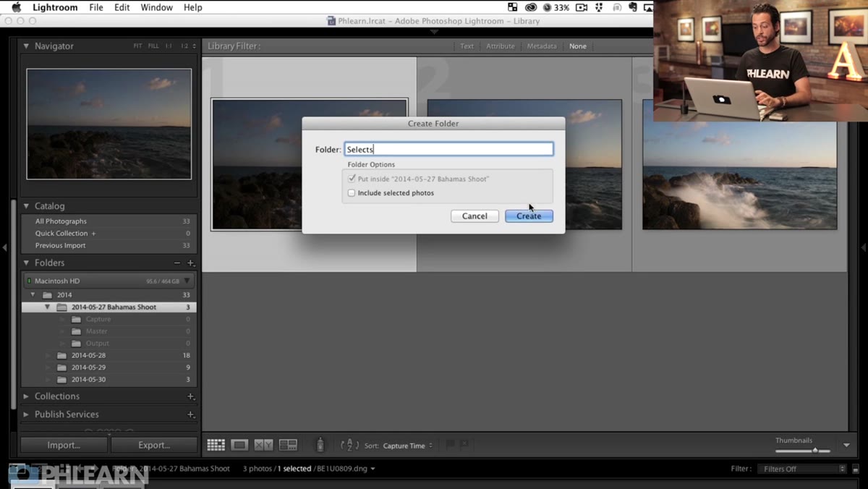868x489 pixels.
Task: Select the Metadata library filter tab
Action: [x=542, y=46]
